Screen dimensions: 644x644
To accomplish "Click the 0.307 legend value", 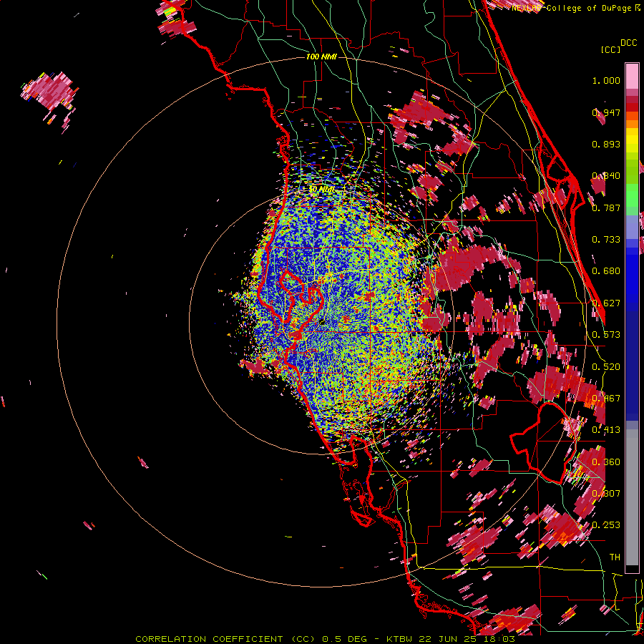I will (x=606, y=493).
